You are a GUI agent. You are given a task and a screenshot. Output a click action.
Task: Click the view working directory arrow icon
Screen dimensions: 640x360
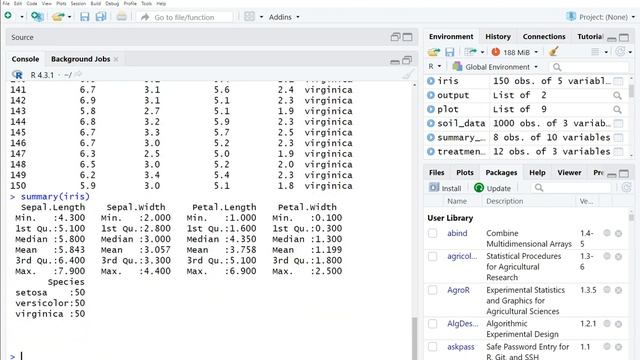tap(78, 74)
